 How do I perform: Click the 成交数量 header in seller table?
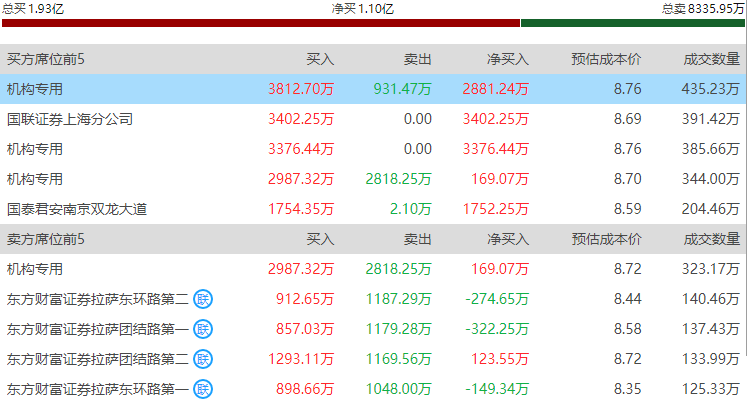pos(712,239)
